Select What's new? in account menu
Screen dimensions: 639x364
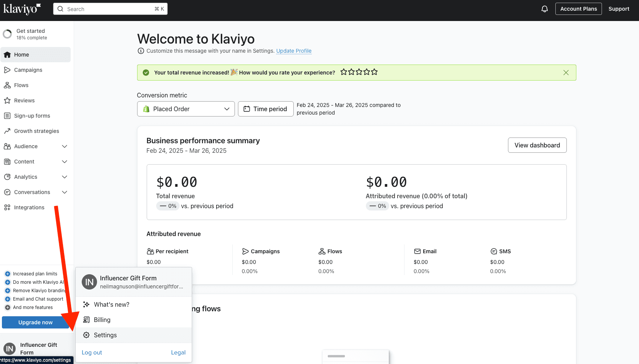click(x=134, y=304)
